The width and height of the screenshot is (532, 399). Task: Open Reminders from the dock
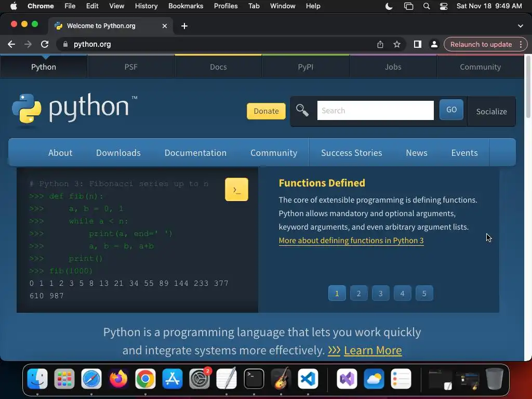[x=401, y=379]
